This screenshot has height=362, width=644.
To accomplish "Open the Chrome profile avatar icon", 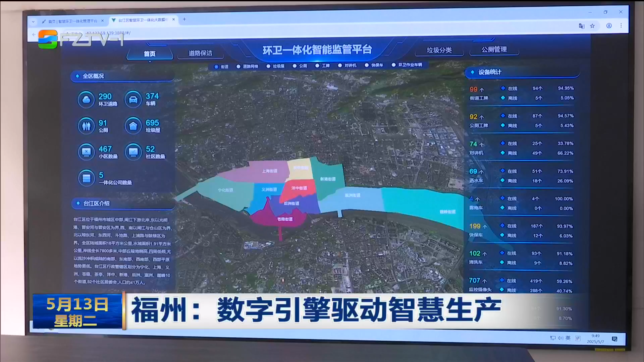I will pos(609,26).
